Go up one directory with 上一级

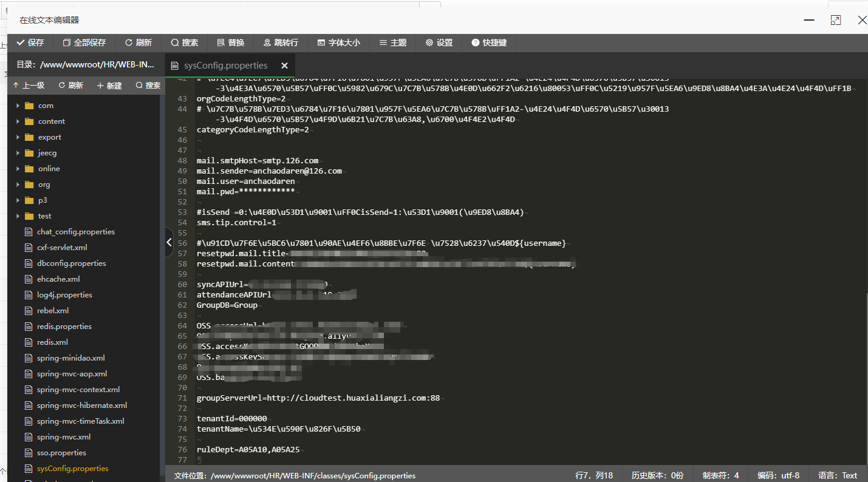(x=29, y=86)
